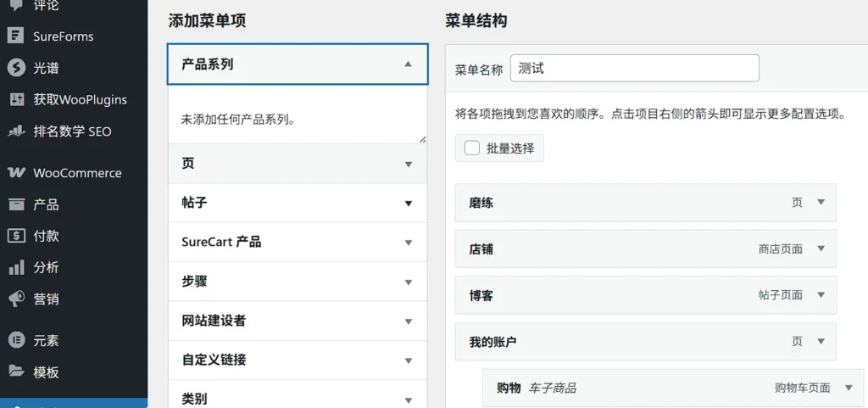
Task: Open the 模板 menu label
Action: tap(46, 372)
